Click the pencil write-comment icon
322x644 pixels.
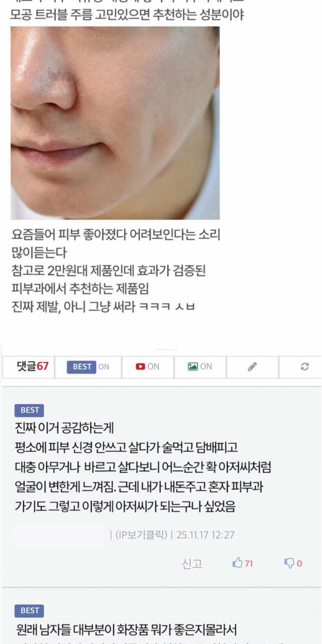(253, 367)
